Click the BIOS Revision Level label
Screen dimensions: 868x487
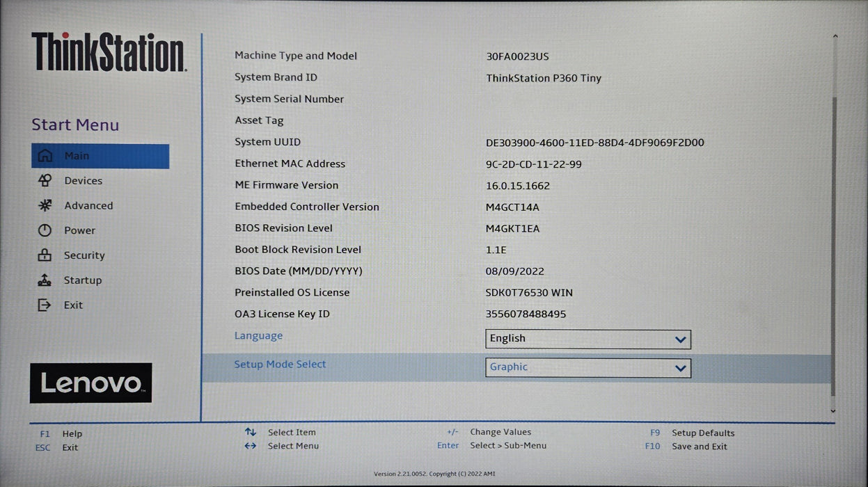(x=284, y=228)
